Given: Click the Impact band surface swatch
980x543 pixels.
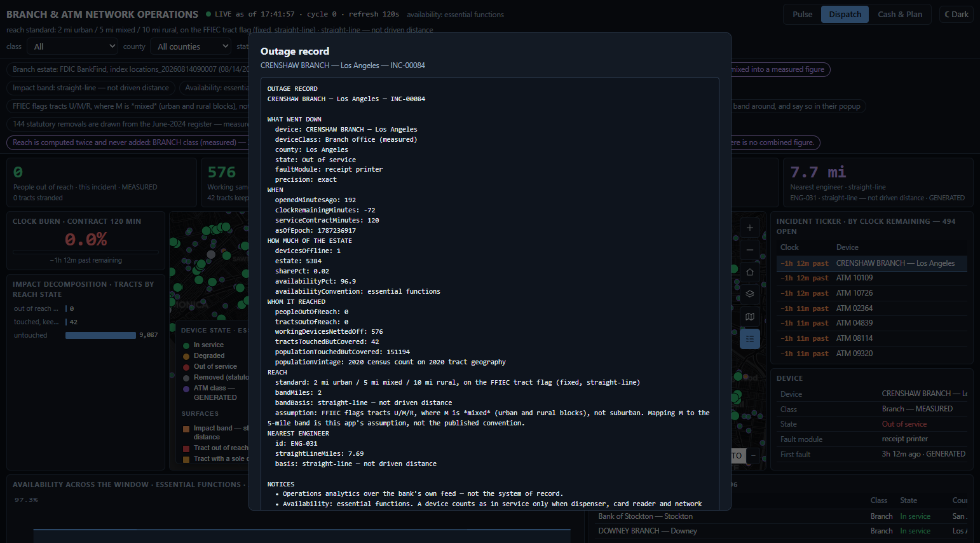Looking at the screenshot, I should click(x=186, y=429).
